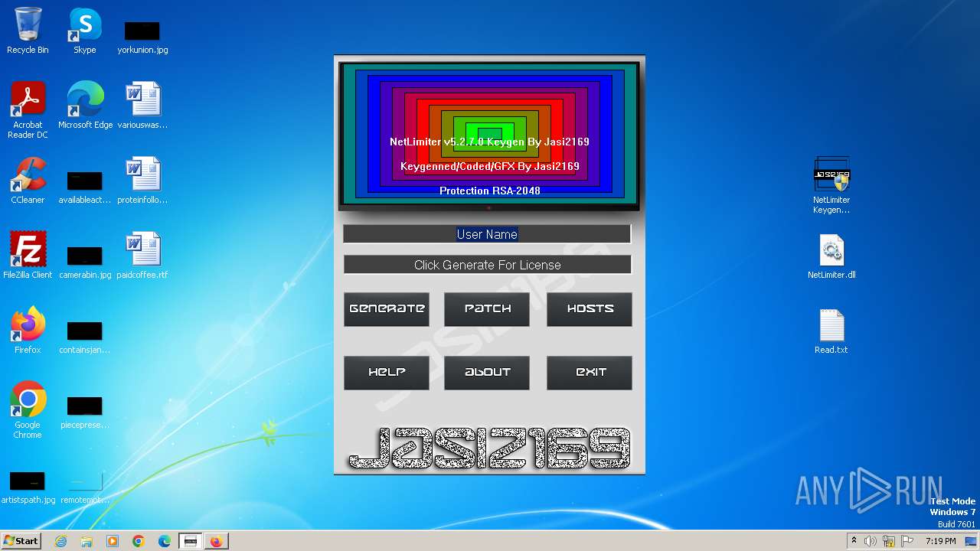The height and width of the screenshot is (551, 980).
Task: Select the availableact file icon
Action: (x=84, y=187)
